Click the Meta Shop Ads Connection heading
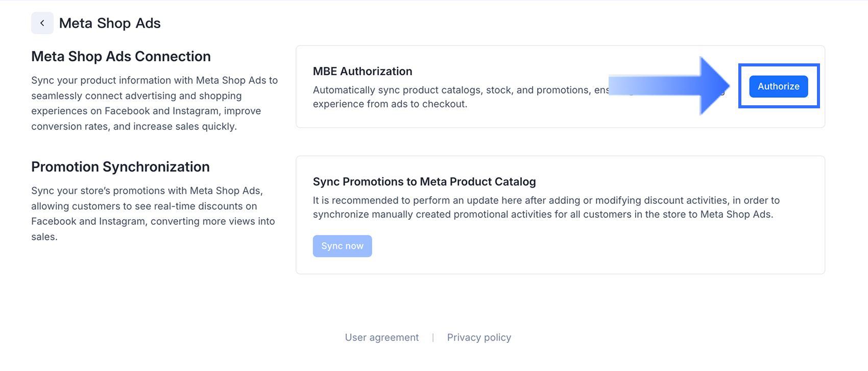The width and height of the screenshot is (868, 371). pos(121,56)
